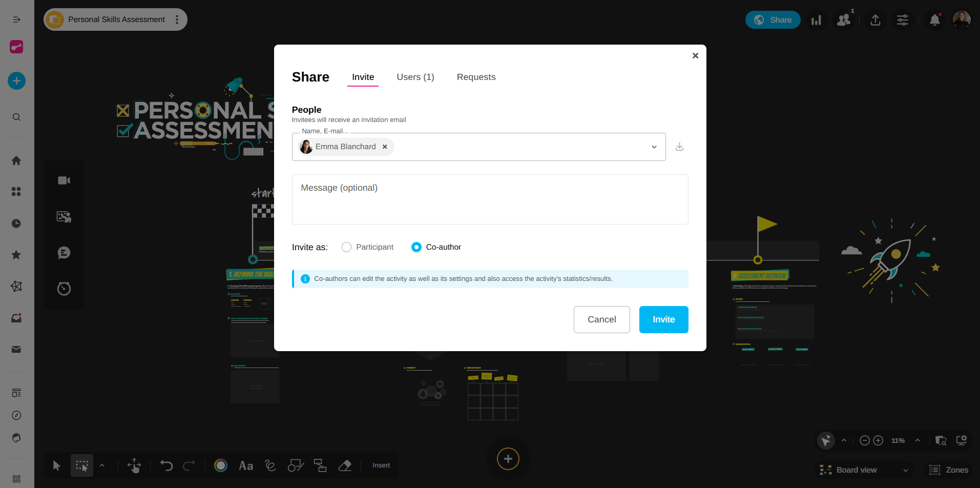Screen dimensions: 980x488
Task: Select the Co-author radio option
Action: [x=416, y=247]
